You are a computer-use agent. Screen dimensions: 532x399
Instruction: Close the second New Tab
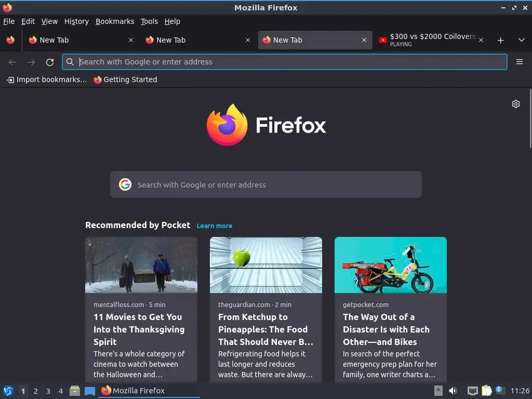248,40
